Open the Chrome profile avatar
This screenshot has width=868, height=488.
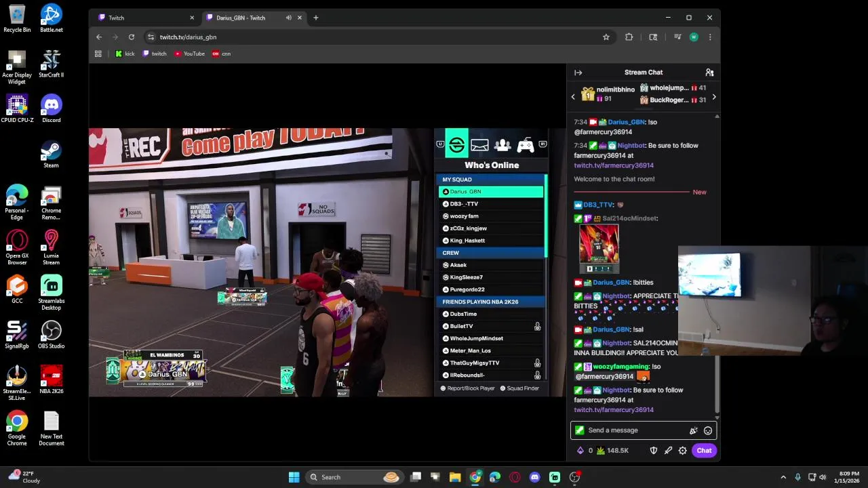(x=693, y=37)
